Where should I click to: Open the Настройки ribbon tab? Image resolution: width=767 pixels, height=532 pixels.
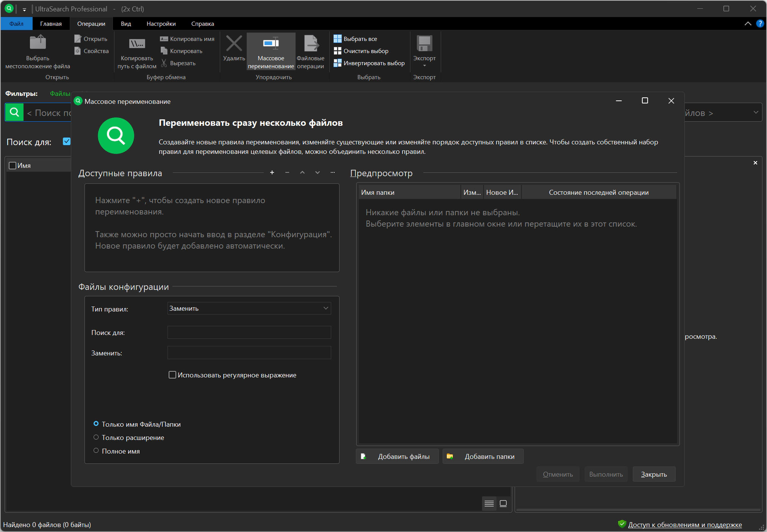tap(161, 23)
